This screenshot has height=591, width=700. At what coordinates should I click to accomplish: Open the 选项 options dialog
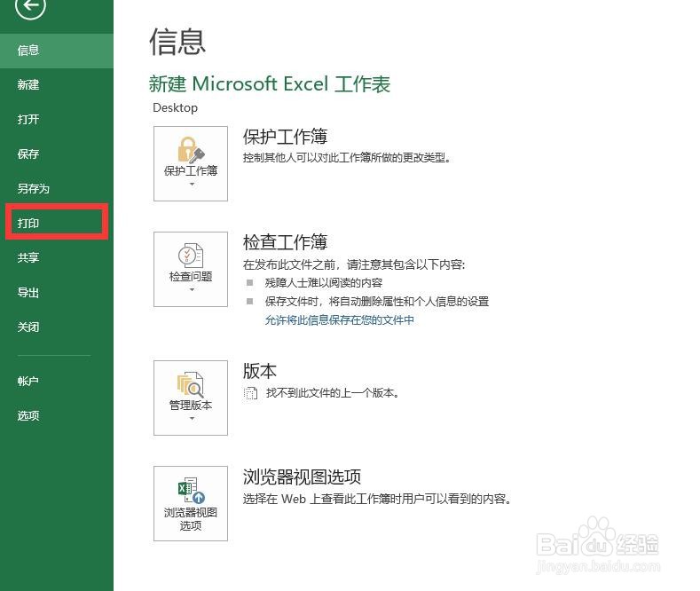tap(57, 415)
